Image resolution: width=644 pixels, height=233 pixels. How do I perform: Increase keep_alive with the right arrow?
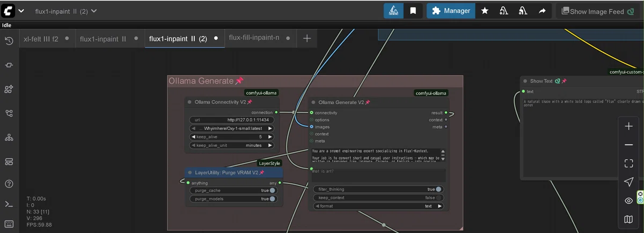[270, 137]
